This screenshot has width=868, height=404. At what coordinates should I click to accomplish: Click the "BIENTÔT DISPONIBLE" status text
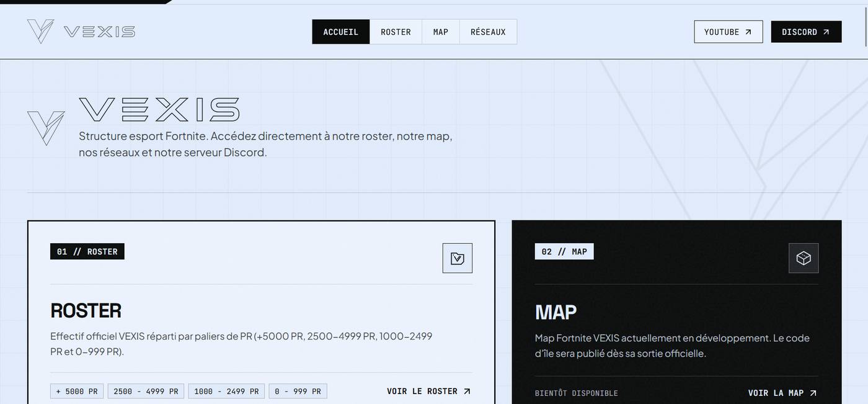(x=577, y=393)
